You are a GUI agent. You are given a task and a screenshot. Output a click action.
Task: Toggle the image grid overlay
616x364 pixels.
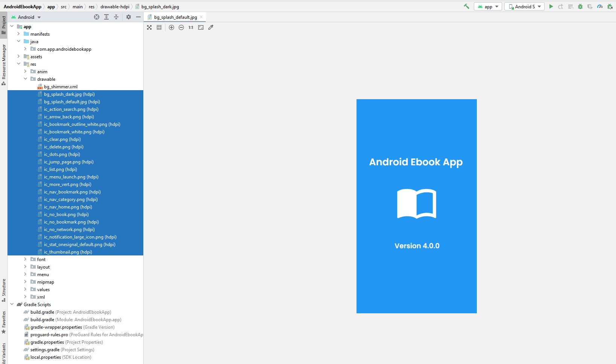point(159,27)
